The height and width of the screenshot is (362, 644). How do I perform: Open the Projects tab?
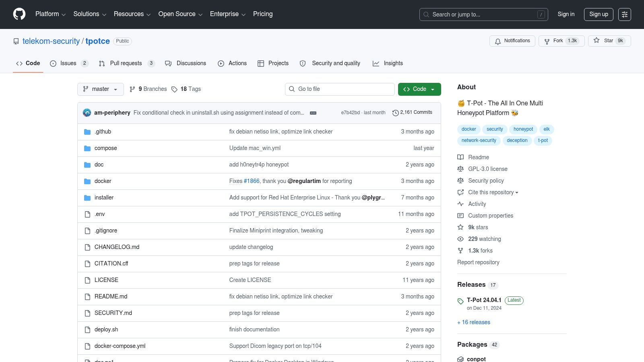(273, 64)
